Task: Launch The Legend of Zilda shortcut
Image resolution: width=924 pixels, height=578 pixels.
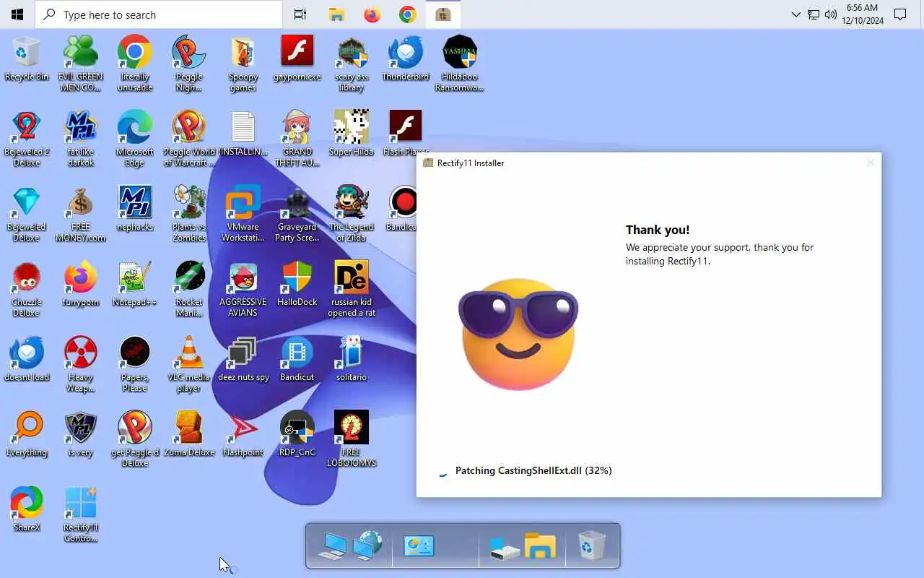Action: click(352, 214)
